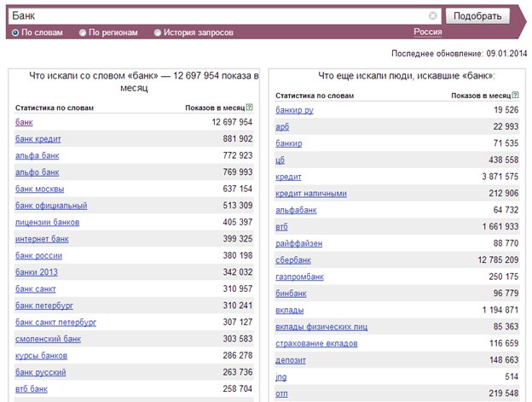Open the 'банк санкт' keyword link

coord(35,289)
